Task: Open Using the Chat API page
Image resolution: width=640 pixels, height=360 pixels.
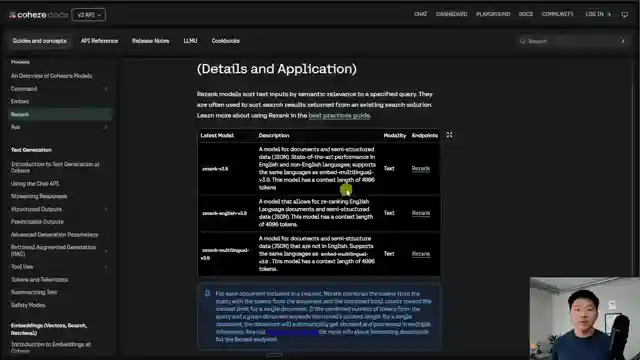Action: pyautogui.click(x=35, y=184)
